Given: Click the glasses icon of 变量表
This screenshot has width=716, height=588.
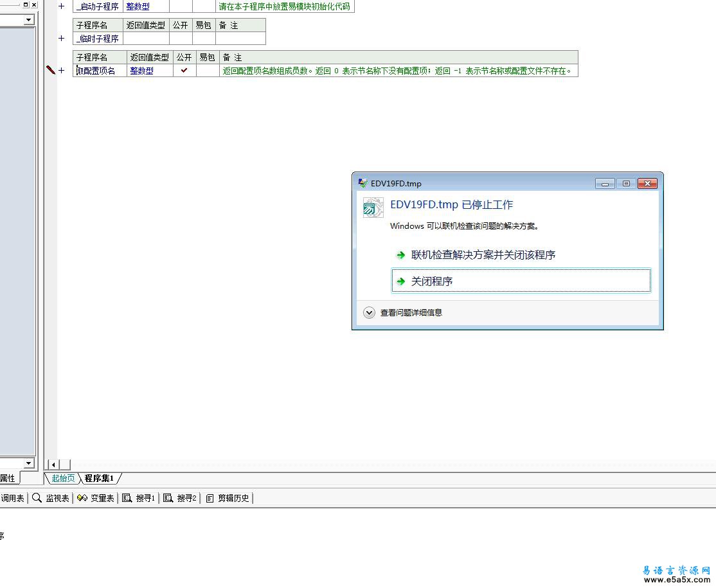Looking at the screenshot, I should tap(82, 498).
